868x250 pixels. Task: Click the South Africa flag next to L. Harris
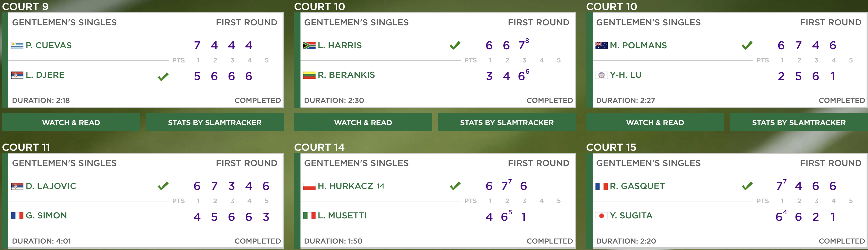tap(309, 45)
